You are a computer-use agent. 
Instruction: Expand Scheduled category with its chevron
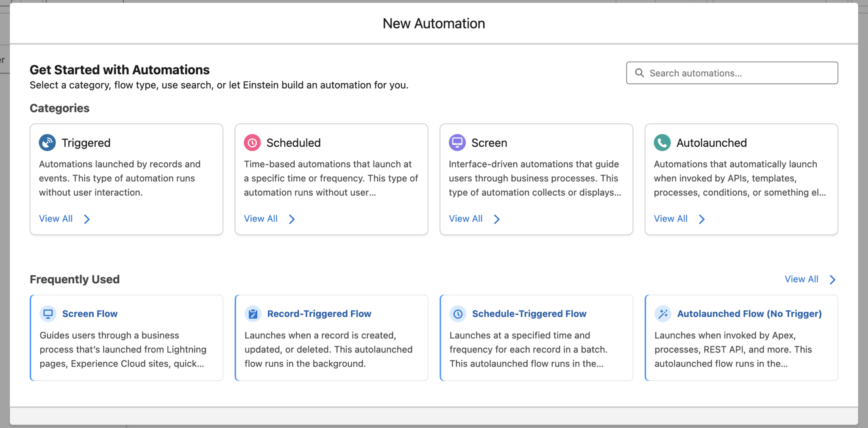(x=292, y=219)
